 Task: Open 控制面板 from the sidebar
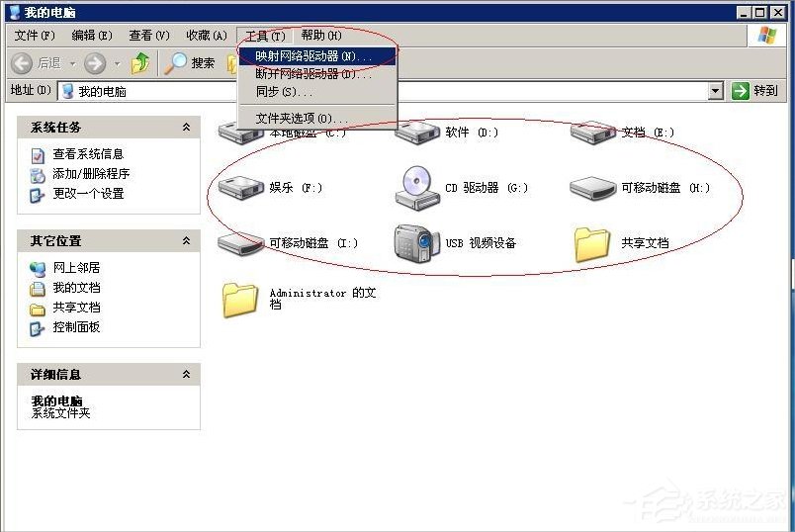76,327
